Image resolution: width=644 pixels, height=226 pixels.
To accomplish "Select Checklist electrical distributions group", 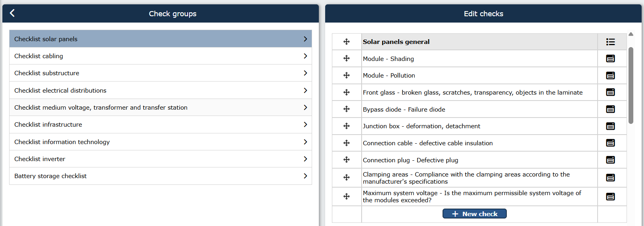I will [161, 90].
